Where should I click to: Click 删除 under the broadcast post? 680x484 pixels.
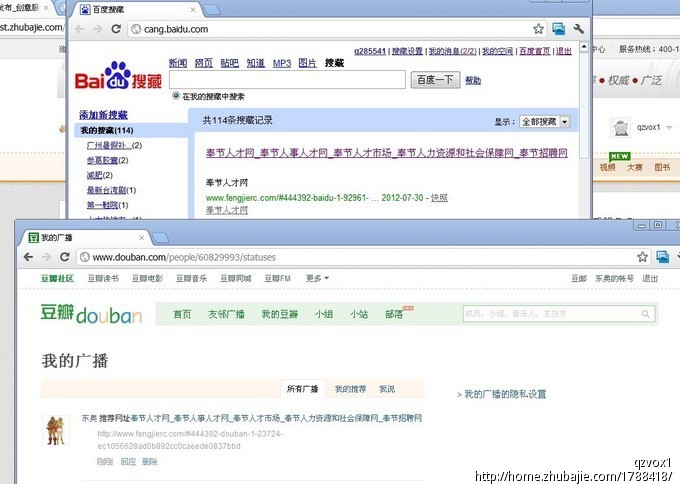point(150,461)
